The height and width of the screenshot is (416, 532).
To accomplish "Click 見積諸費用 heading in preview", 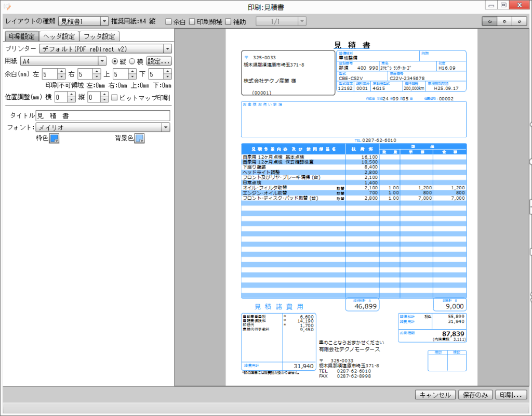I will coord(279,307).
